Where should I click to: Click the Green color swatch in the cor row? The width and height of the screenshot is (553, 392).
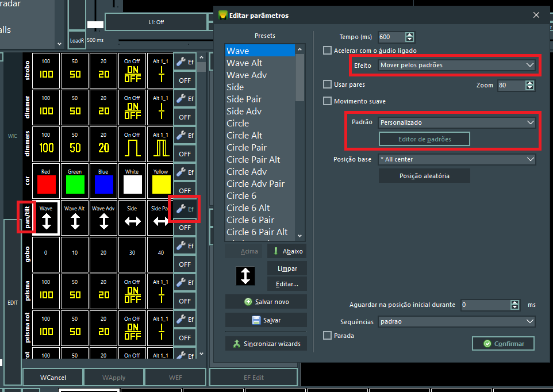(x=74, y=184)
